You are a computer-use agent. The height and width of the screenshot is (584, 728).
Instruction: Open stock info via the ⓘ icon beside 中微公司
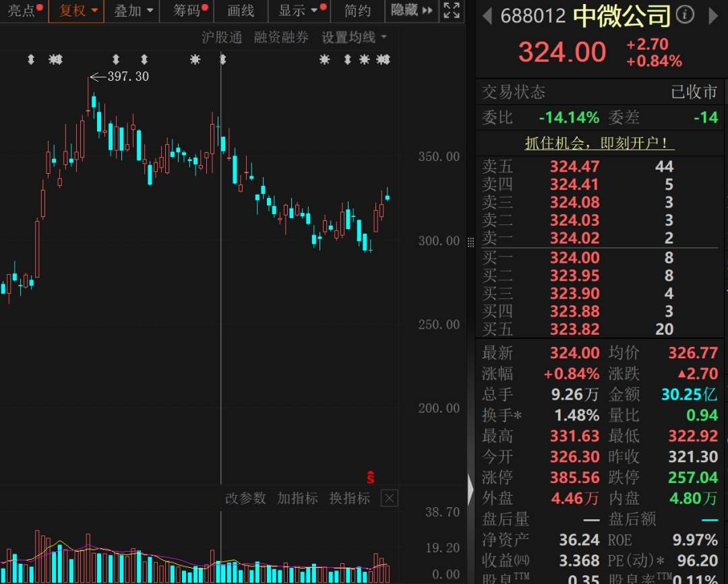point(684,13)
